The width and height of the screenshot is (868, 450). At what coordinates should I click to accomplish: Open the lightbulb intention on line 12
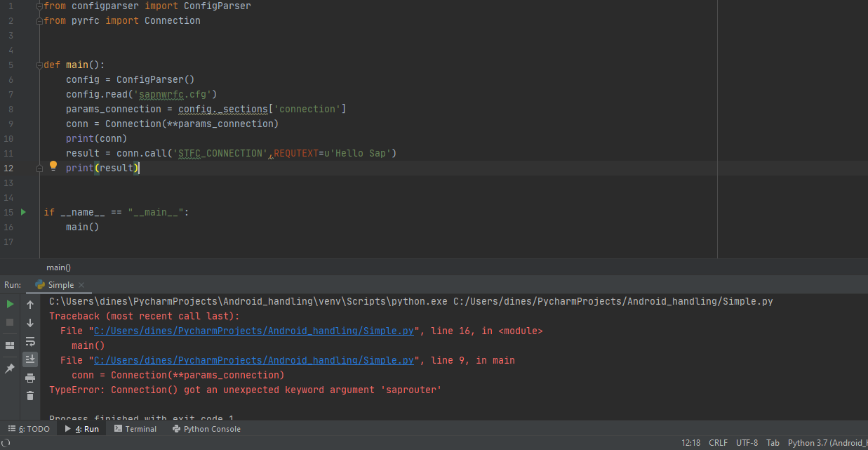[53, 166]
